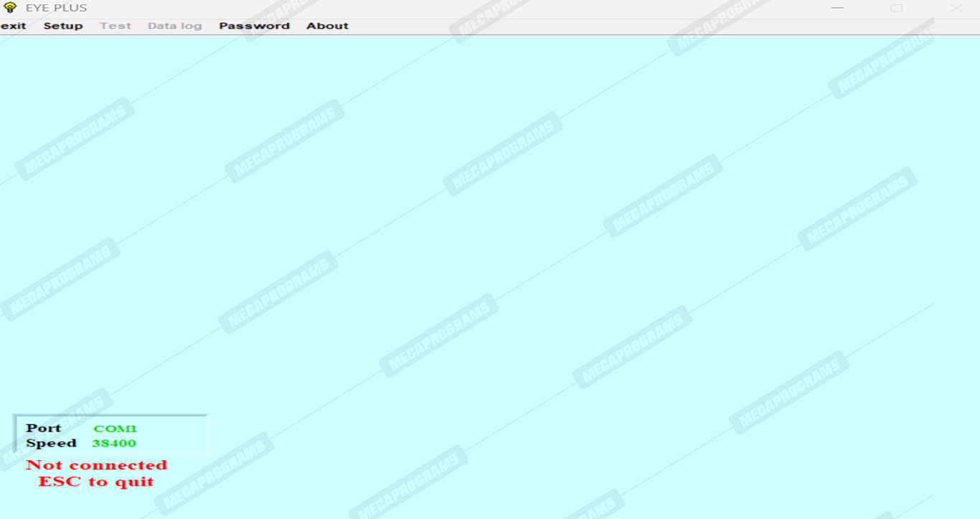The height and width of the screenshot is (519, 980).
Task: Open the exit menu
Action: [x=13, y=26]
